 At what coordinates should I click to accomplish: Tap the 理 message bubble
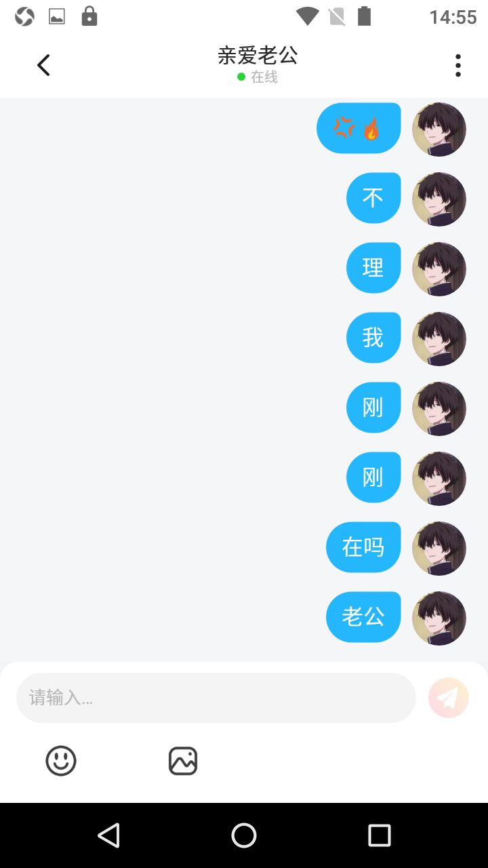(373, 268)
